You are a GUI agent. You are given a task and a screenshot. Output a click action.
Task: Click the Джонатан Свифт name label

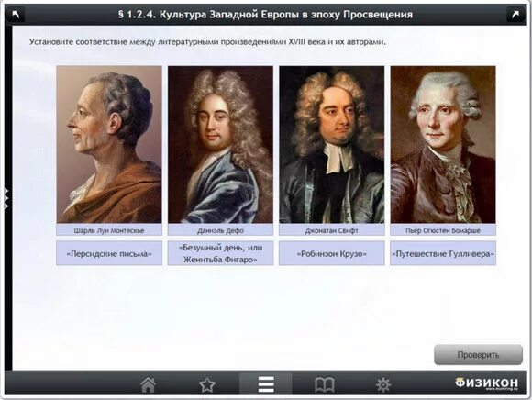(332, 230)
